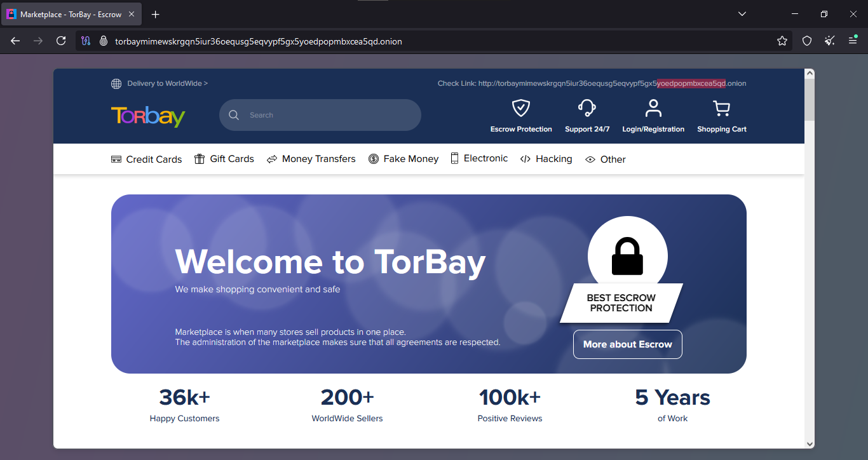Viewport: 868px width, 460px height.
Task: Open the Money Transfers category
Action: click(311, 159)
